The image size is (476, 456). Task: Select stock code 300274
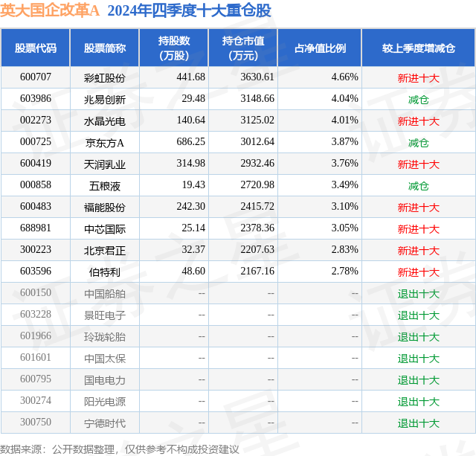pos(36,400)
